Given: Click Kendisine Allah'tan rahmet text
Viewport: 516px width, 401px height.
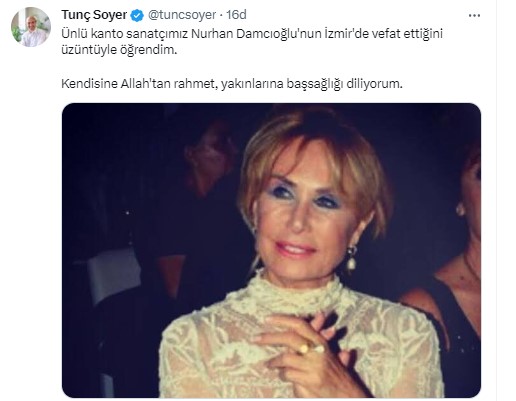Looking at the screenshot, I should click(x=140, y=84).
